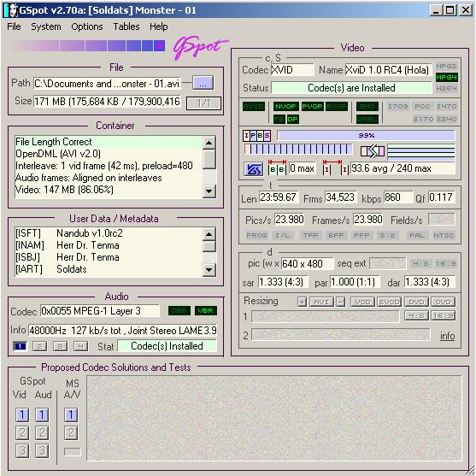Click the Container list scrollbar thumb
Viewport: 476px width, 476px height.
209,159
